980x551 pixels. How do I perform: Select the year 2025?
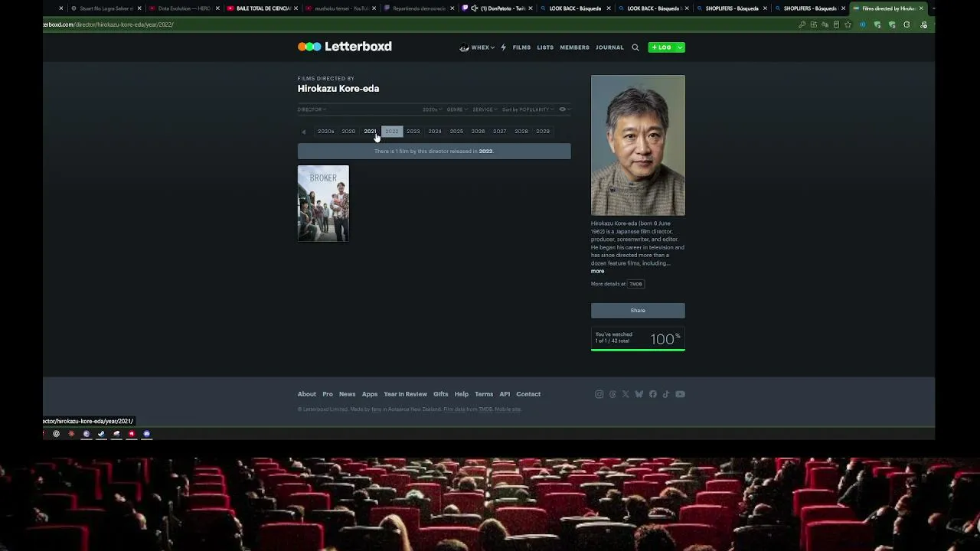click(x=456, y=132)
